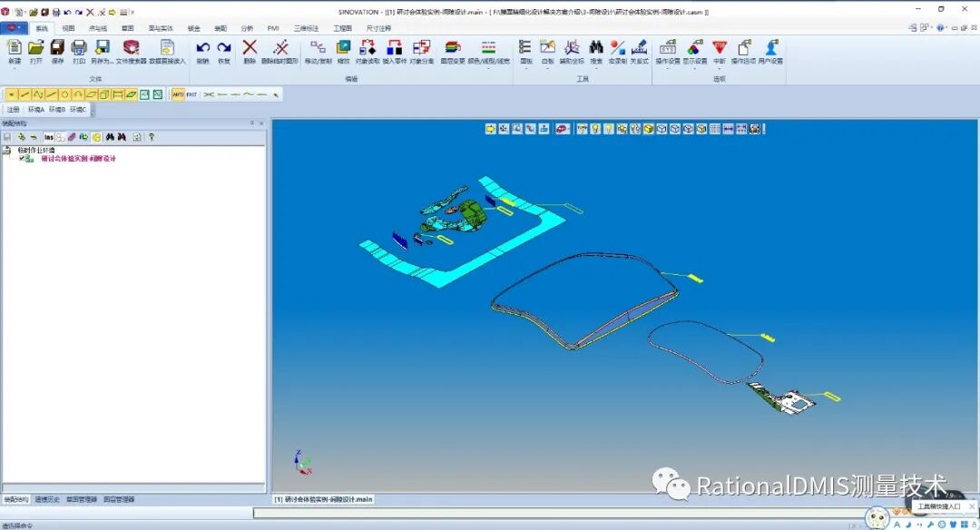The height and width of the screenshot is (530, 980).
Task: Expand dropdown arrow under 颜色/线型/线宽
Action: click(489, 69)
